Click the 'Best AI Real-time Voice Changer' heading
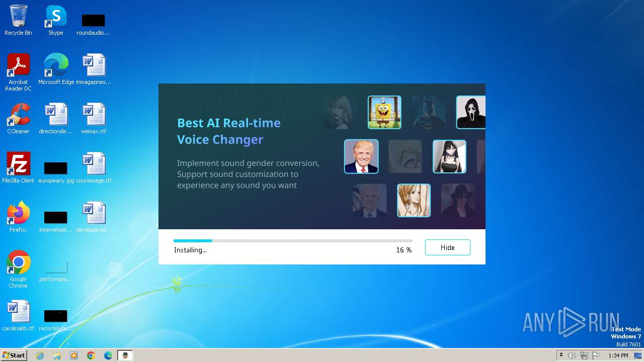This screenshot has height=362, width=644. point(229,131)
